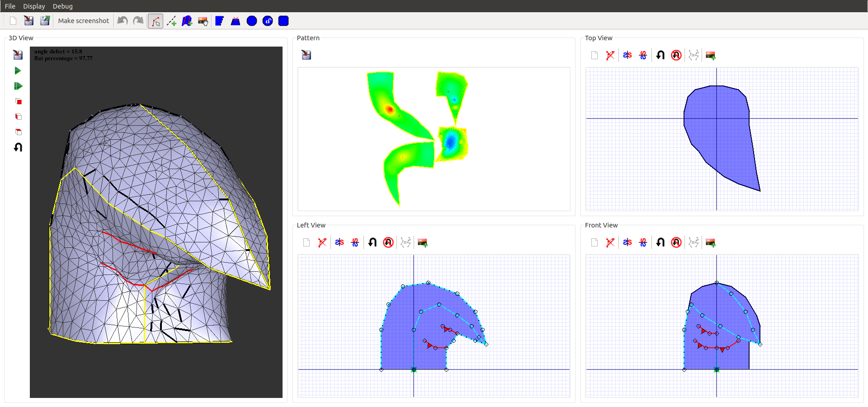
Task: Select the add dashed line tool
Action: (x=171, y=21)
